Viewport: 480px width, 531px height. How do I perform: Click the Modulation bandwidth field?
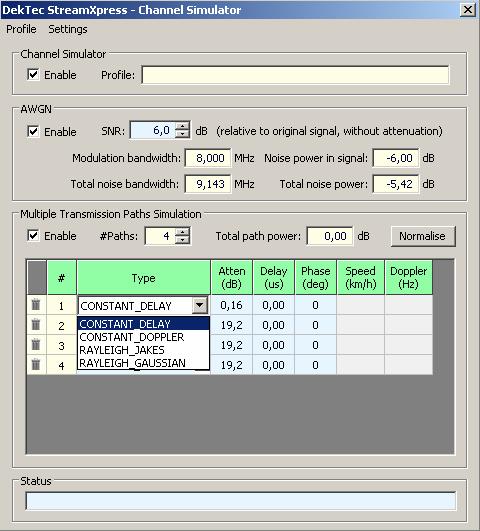click(x=208, y=158)
